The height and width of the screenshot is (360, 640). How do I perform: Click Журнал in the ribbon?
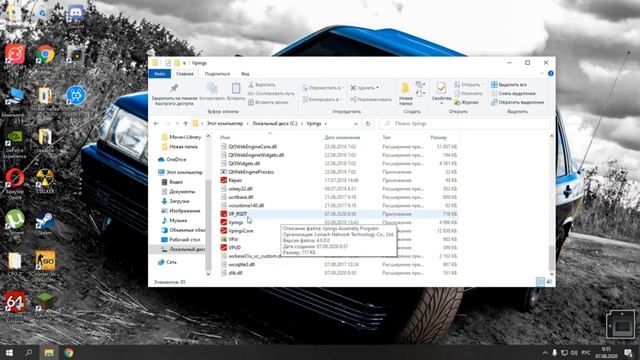pos(467,102)
